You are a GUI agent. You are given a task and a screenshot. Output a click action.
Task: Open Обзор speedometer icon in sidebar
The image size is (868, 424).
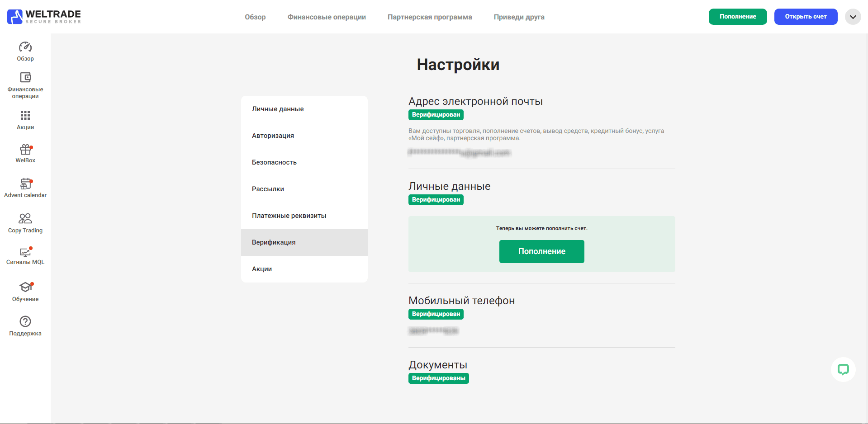[25, 47]
